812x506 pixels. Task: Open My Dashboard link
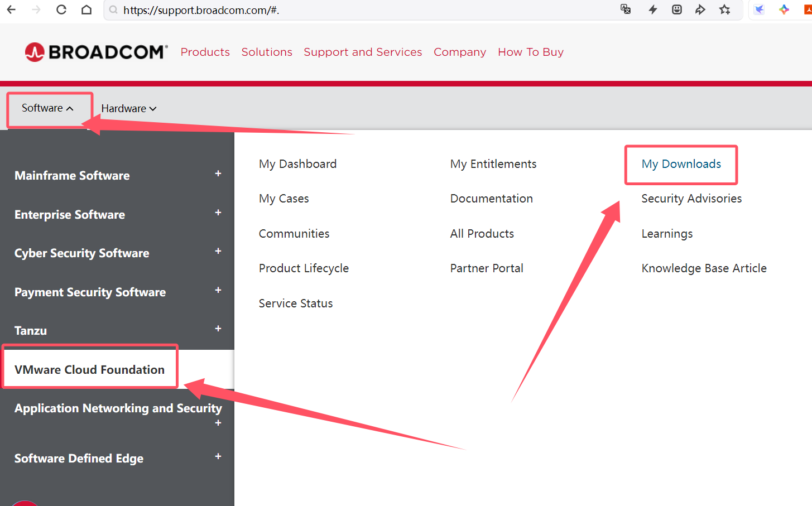298,164
